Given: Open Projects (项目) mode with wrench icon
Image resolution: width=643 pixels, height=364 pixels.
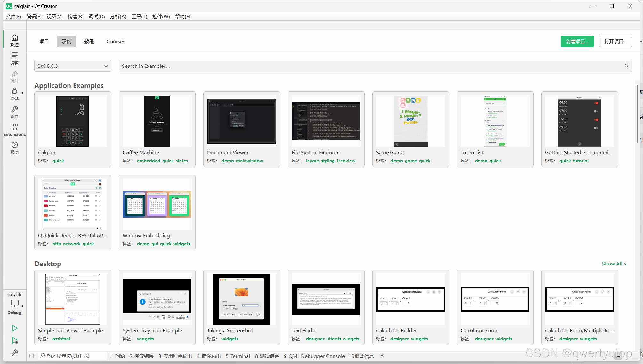Looking at the screenshot, I should 14,112.
